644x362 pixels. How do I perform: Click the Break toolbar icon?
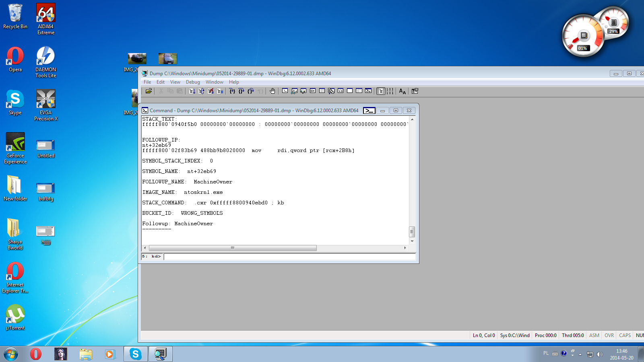click(220, 91)
